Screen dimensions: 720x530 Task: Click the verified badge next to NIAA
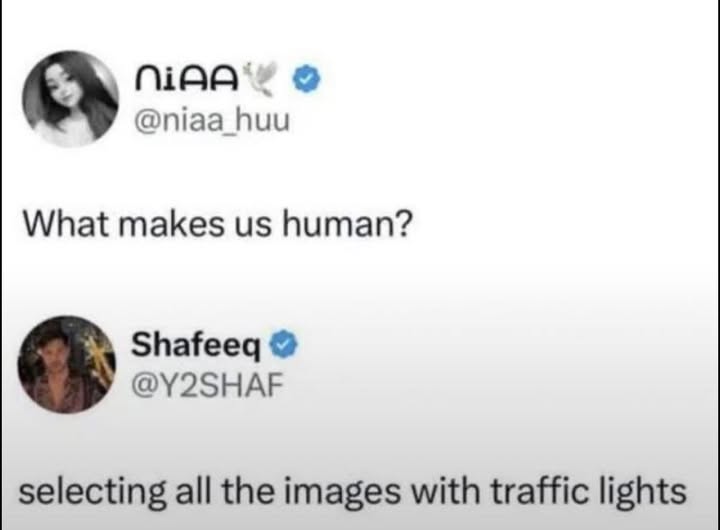click(x=307, y=79)
